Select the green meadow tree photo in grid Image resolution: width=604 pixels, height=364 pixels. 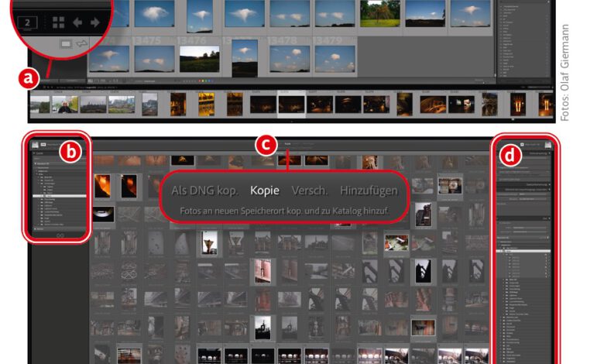click(x=379, y=14)
